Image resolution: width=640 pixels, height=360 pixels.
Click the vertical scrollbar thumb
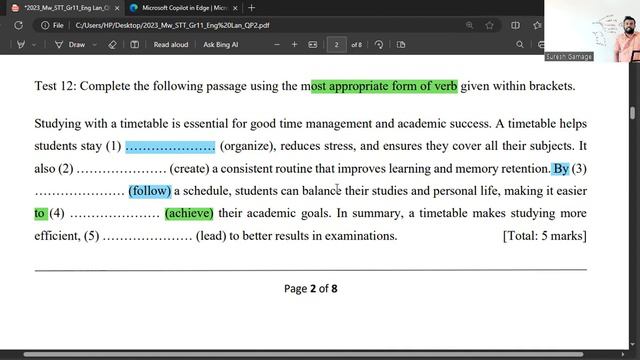(632, 113)
